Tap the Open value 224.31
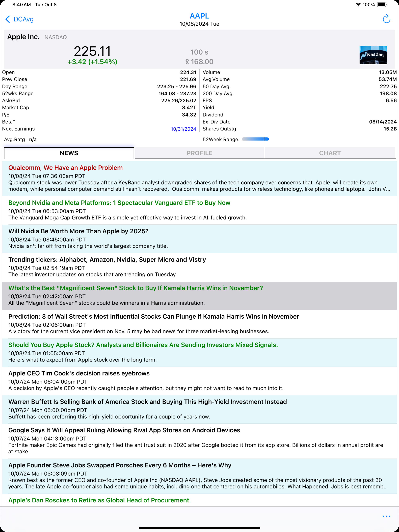399x532 pixels. coord(188,72)
